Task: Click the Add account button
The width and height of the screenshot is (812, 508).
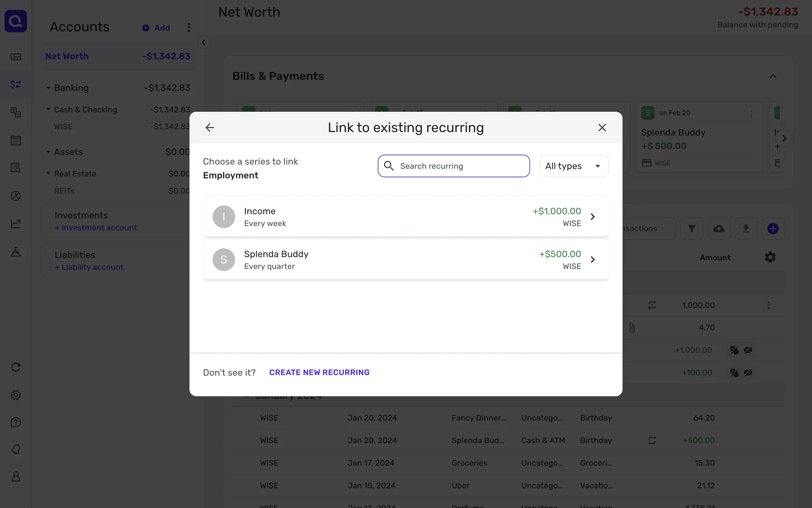Action: coord(156,28)
